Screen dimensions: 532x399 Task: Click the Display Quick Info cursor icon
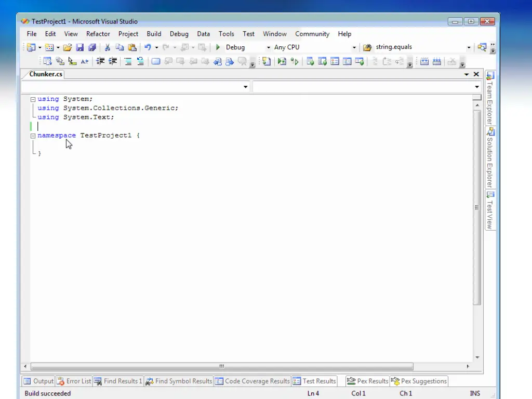[72, 61]
